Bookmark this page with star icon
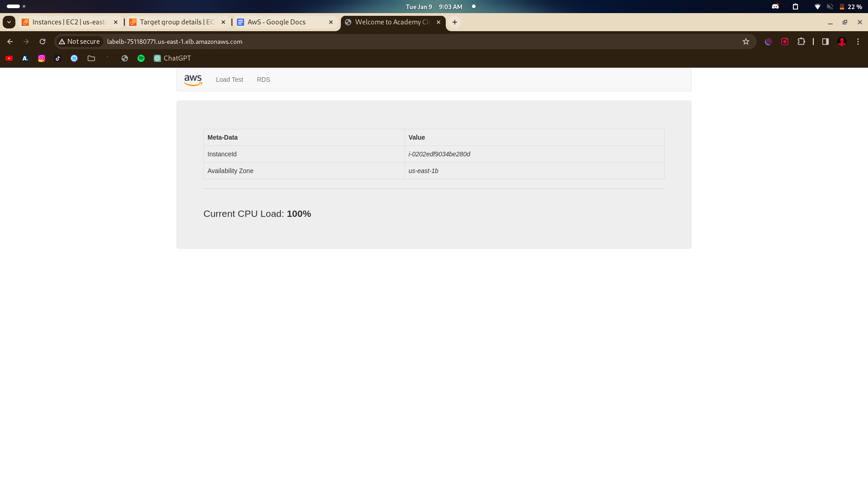 coord(746,42)
